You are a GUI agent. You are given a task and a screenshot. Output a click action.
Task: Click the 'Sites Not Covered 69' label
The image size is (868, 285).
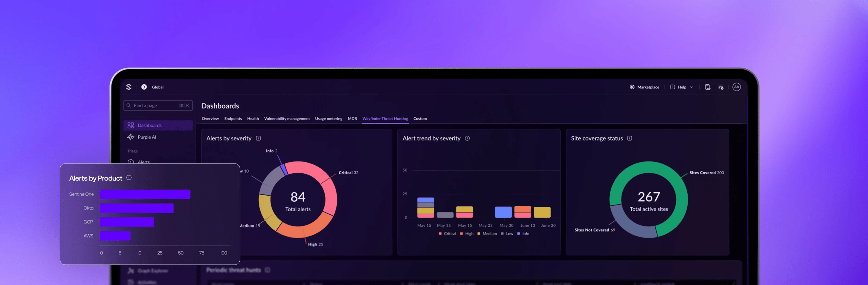595,230
